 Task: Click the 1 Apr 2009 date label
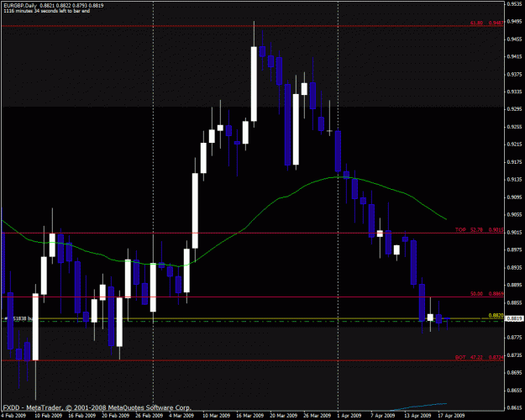[349, 416]
